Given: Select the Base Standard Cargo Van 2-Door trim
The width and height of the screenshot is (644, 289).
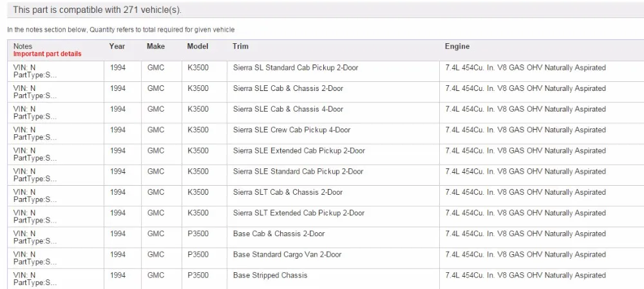Looking at the screenshot, I should tap(287, 254).
